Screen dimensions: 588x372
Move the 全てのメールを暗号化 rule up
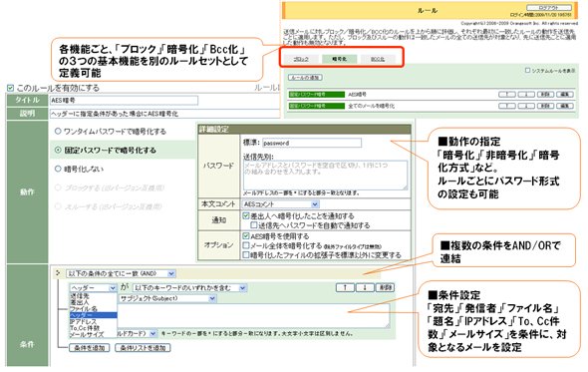(507, 106)
